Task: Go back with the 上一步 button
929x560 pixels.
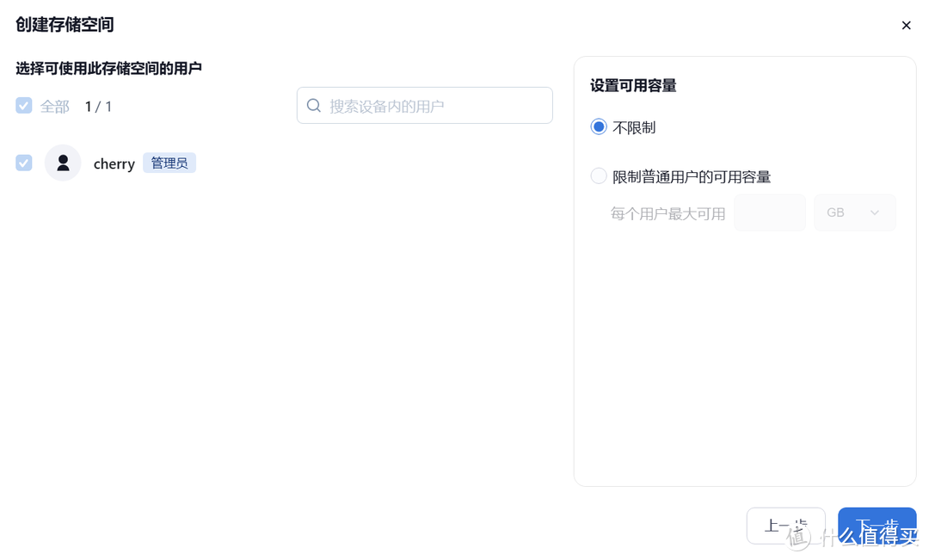Action: [785, 526]
